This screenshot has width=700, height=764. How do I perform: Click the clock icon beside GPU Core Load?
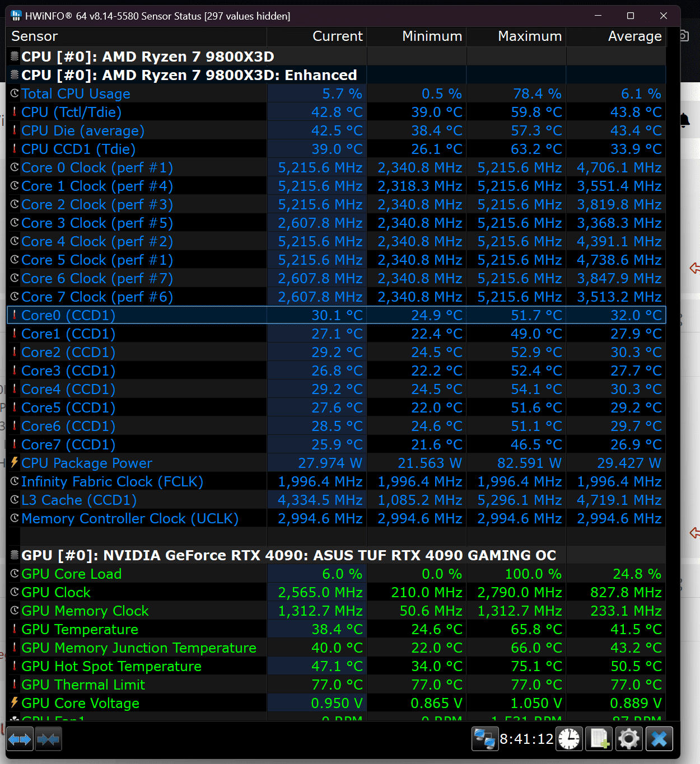[x=15, y=573]
